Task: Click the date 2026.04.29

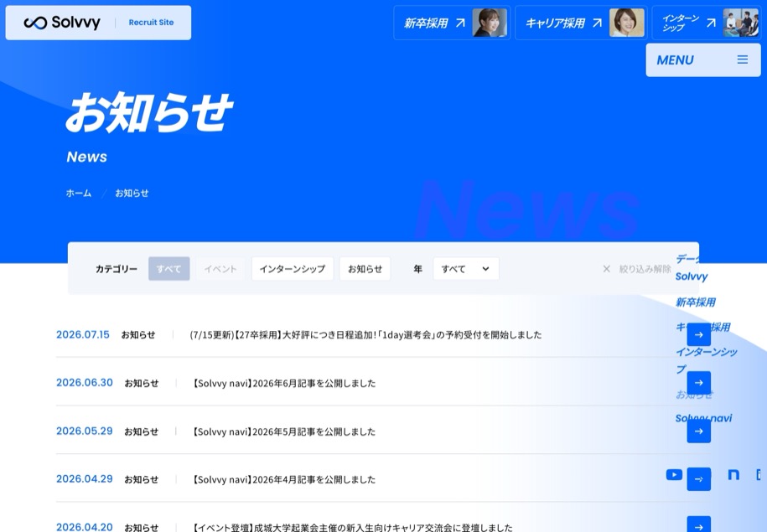Action: pyautogui.click(x=84, y=478)
